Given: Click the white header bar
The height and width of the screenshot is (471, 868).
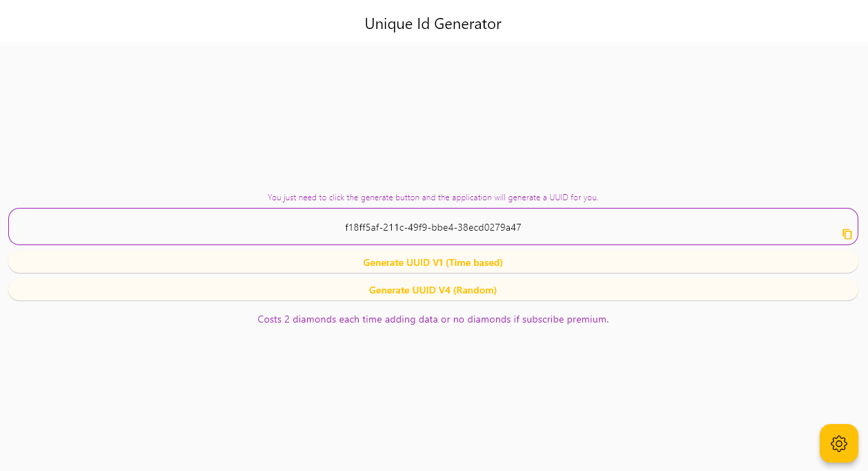Looking at the screenshot, I should point(207,21).
